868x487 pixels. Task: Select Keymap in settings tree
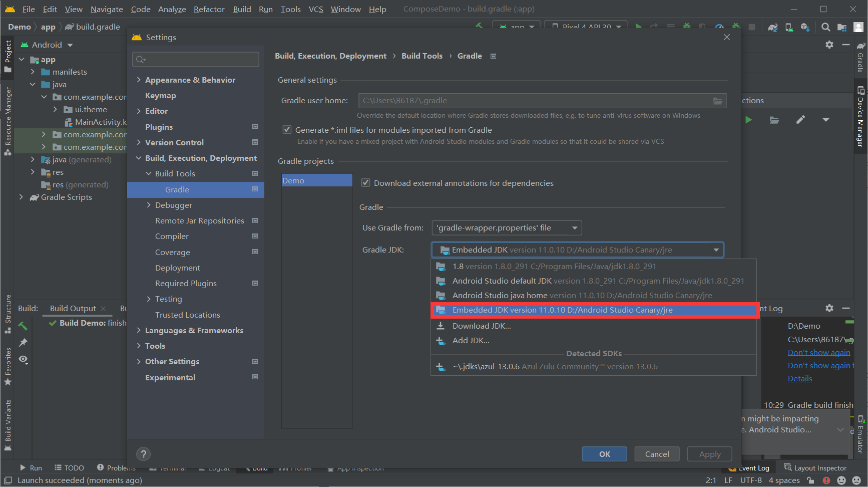(x=161, y=95)
